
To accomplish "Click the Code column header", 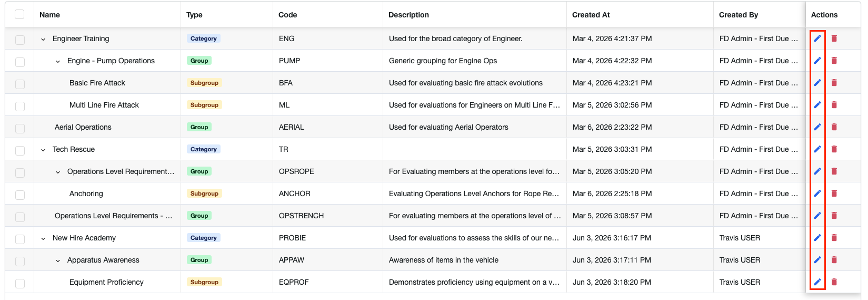I will (x=287, y=15).
